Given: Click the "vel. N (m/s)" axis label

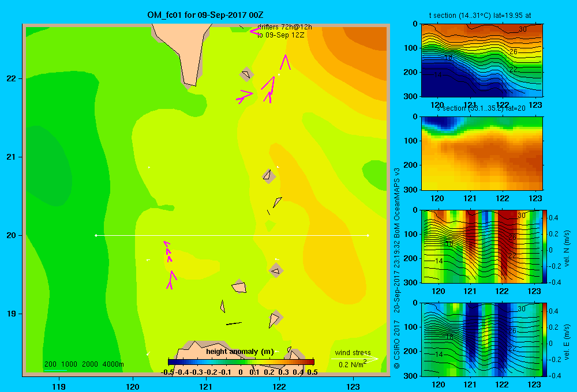Looking at the screenshot, I should (x=567, y=248).
